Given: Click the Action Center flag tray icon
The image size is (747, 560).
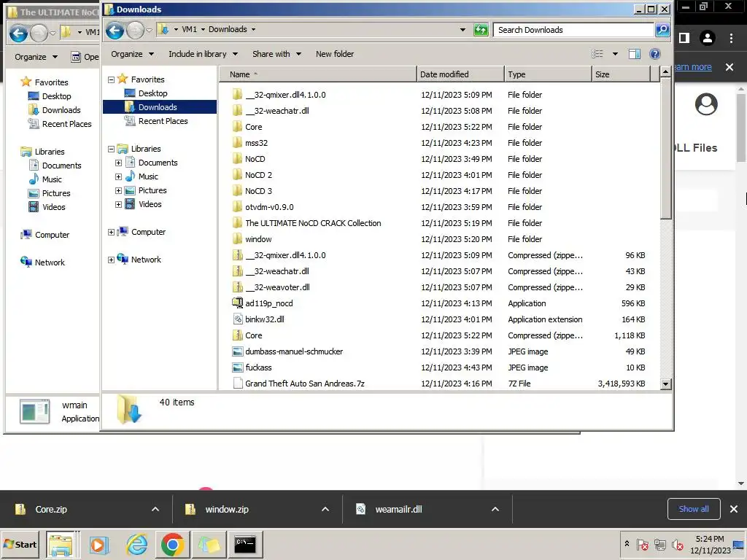Looking at the screenshot, I should click(x=642, y=545).
